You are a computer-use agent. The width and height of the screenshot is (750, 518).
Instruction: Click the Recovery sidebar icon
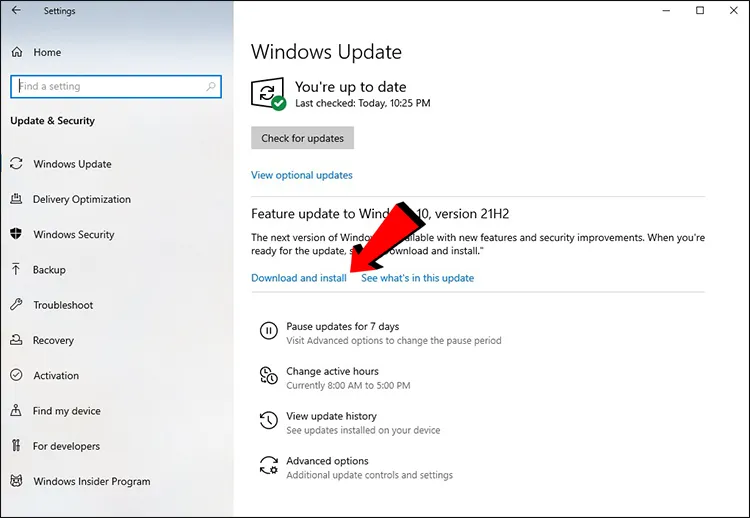(x=16, y=340)
